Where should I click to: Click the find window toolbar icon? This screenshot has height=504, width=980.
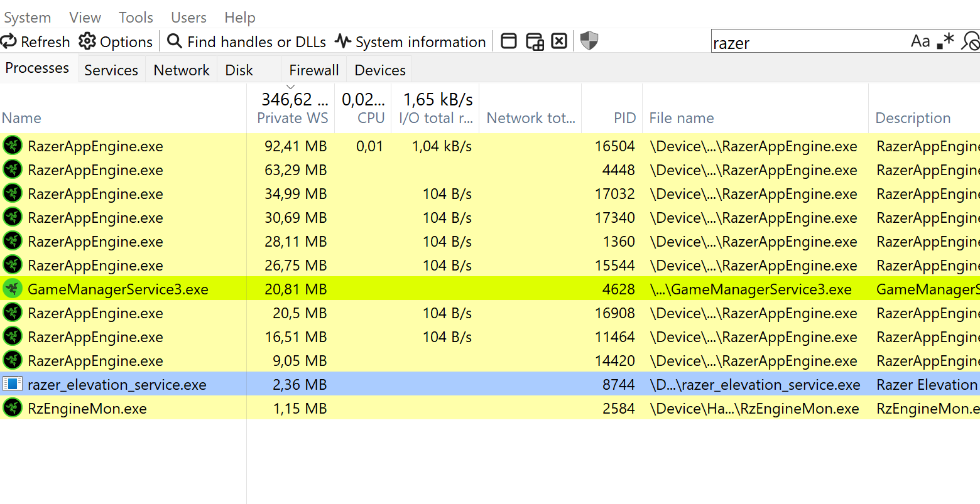(509, 41)
